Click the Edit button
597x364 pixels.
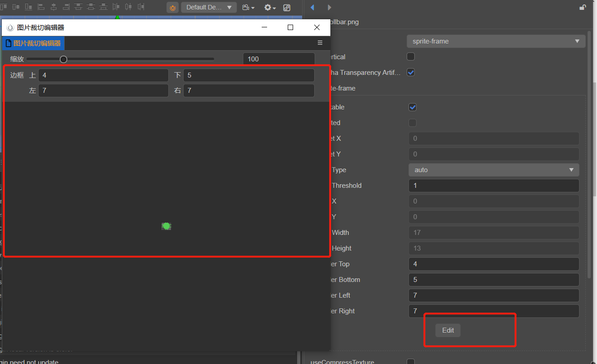point(448,330)
